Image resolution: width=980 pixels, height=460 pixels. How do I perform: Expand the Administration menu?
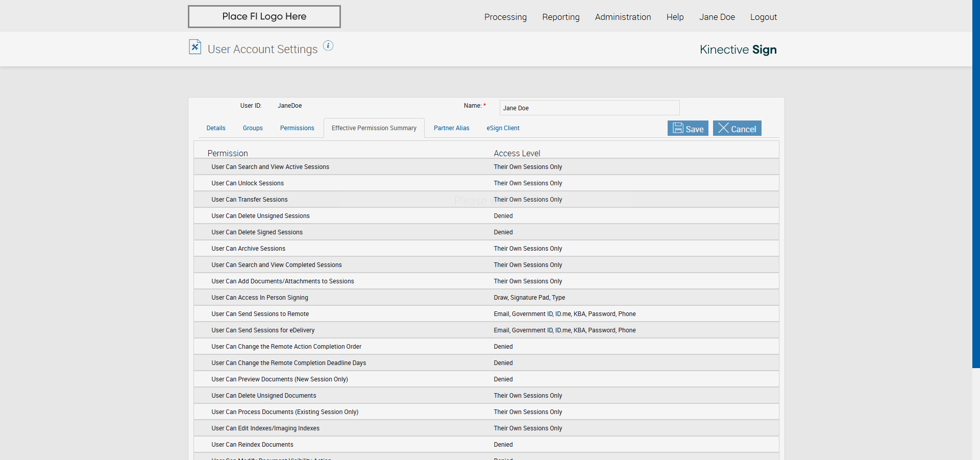click(623, 17)
